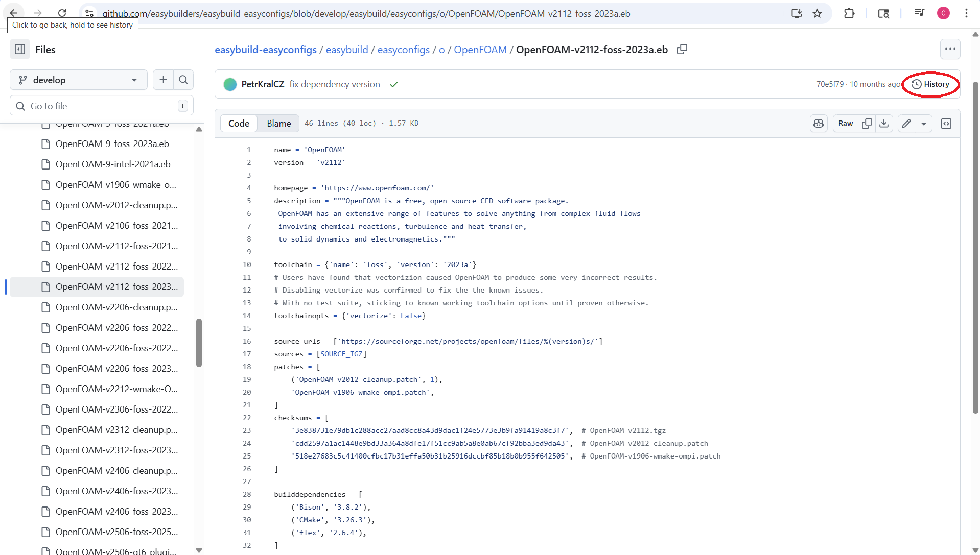Copy the file path next to the filename
980x555 pixels.
click(x=682, y=49)
